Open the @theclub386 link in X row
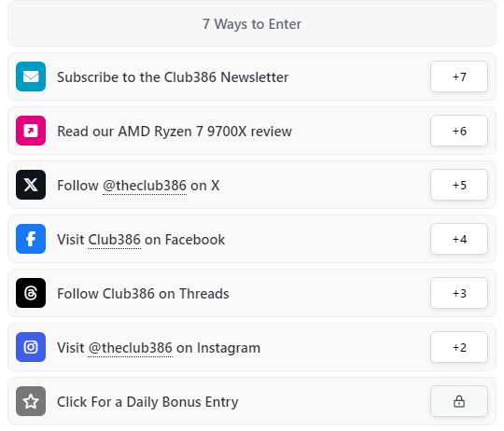 pyautogui.click(x=145, y=186)
